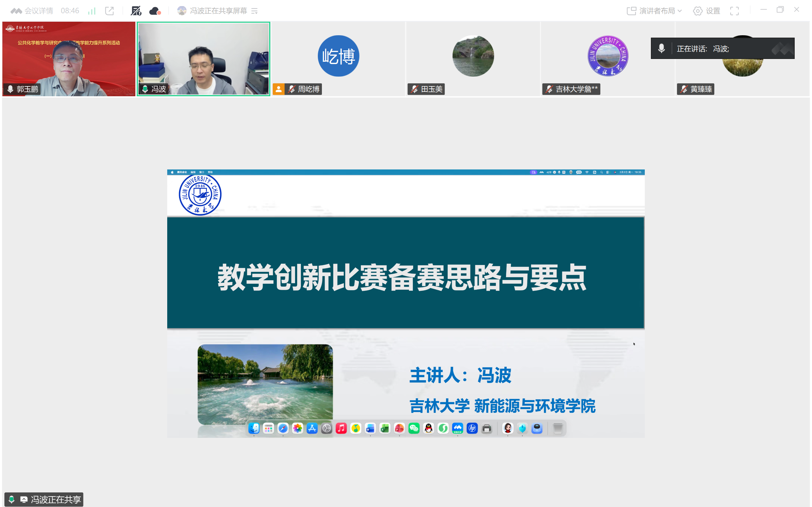Expand the list next to 冯波正在共享屏幕
Viewport: 812px width, 507px height.
click(x=254, y=11)
